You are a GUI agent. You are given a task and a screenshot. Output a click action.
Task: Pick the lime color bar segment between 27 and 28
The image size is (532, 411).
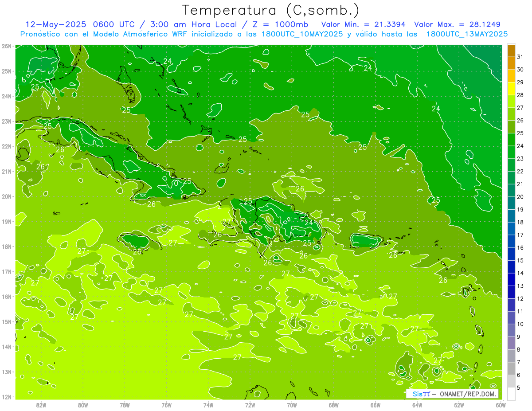click(512, 101)
